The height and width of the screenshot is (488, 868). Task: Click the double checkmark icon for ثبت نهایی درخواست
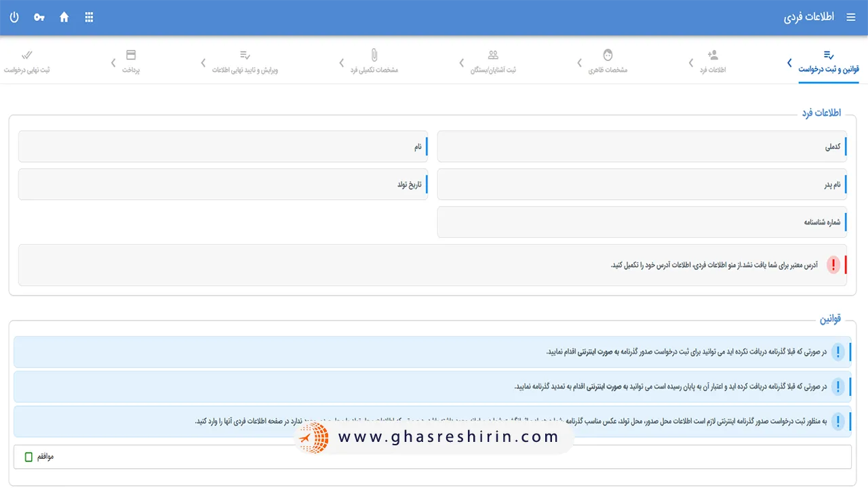pos(26,55)
